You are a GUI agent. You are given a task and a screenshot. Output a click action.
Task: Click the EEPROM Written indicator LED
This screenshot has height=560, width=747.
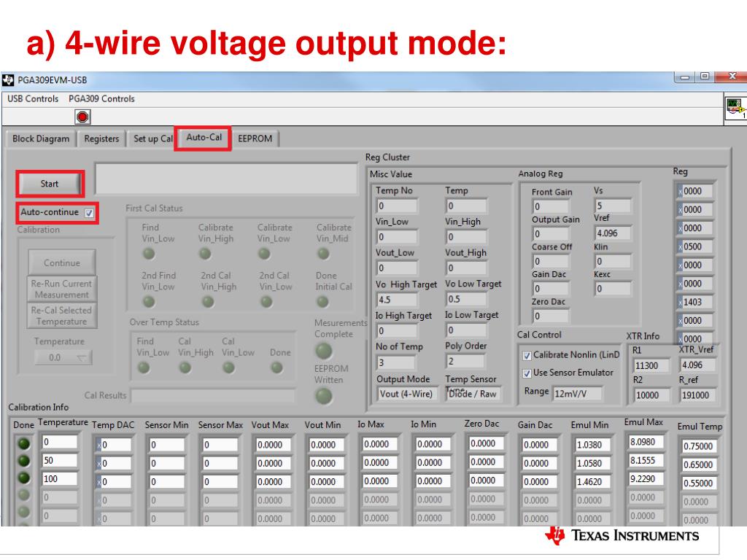pos(324,396)
